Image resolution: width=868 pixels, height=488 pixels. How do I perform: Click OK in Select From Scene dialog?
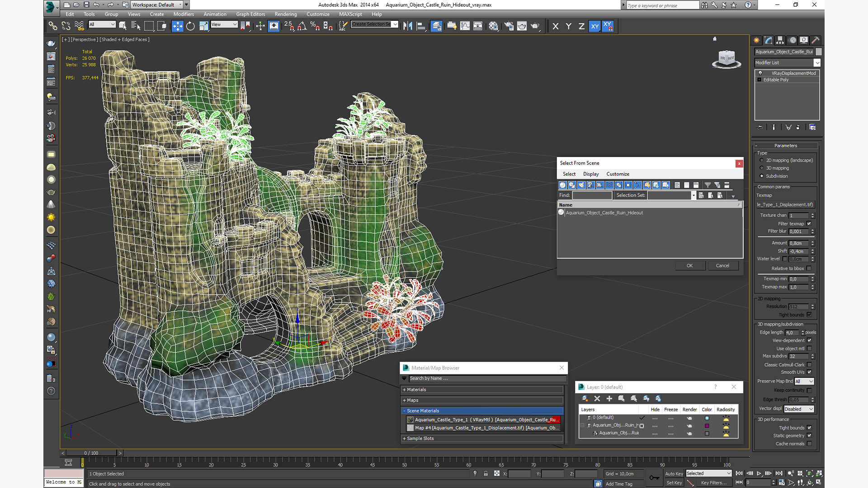click(690, 266)
